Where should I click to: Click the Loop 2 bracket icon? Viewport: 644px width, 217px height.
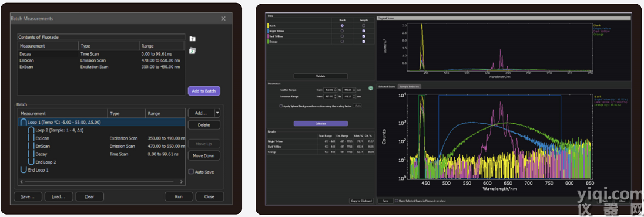coord(31,130)
